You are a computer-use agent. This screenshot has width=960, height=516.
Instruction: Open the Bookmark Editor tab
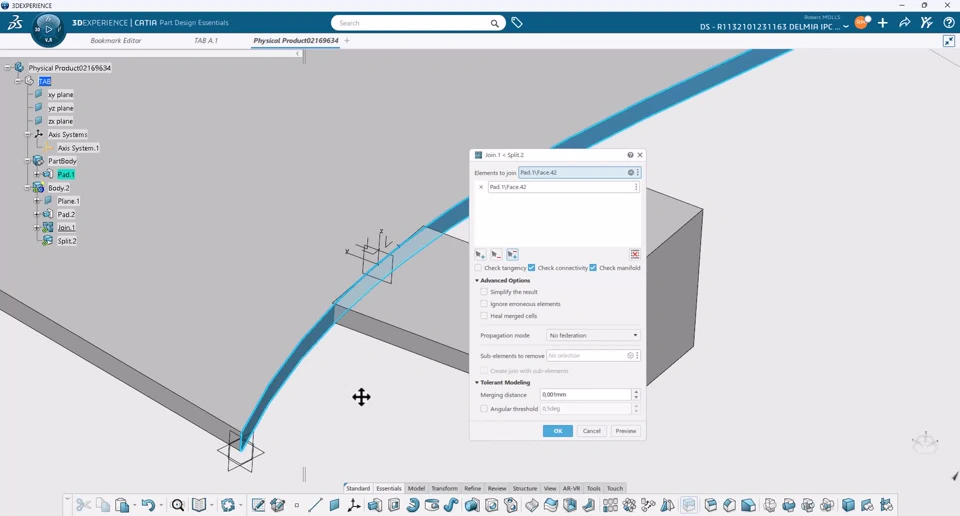tap(116, 41)
